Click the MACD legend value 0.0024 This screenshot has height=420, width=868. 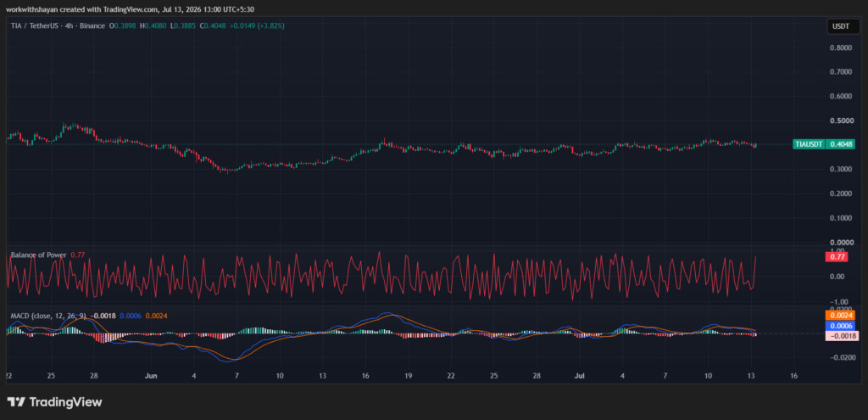pyautogui.click(x=157, y=316)
